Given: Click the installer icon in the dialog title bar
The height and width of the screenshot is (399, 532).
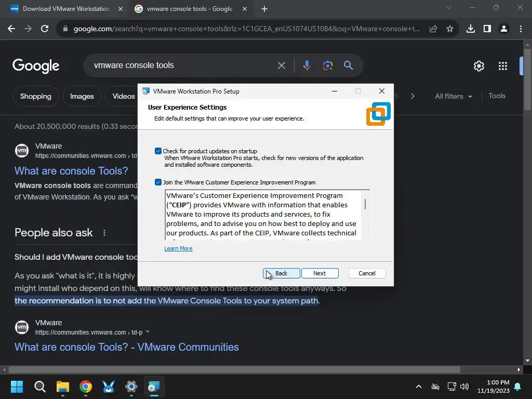Looking at the screenshot, I should click(146, 91).
